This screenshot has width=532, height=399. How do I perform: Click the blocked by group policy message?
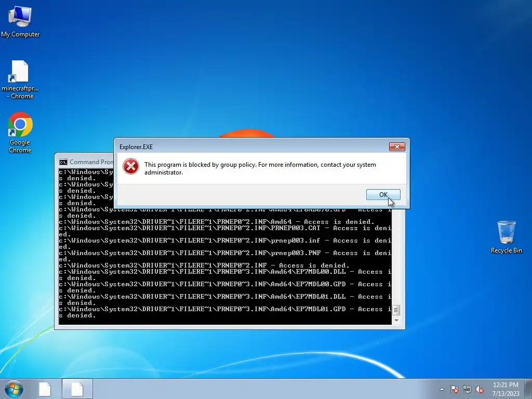pos(260,168)
